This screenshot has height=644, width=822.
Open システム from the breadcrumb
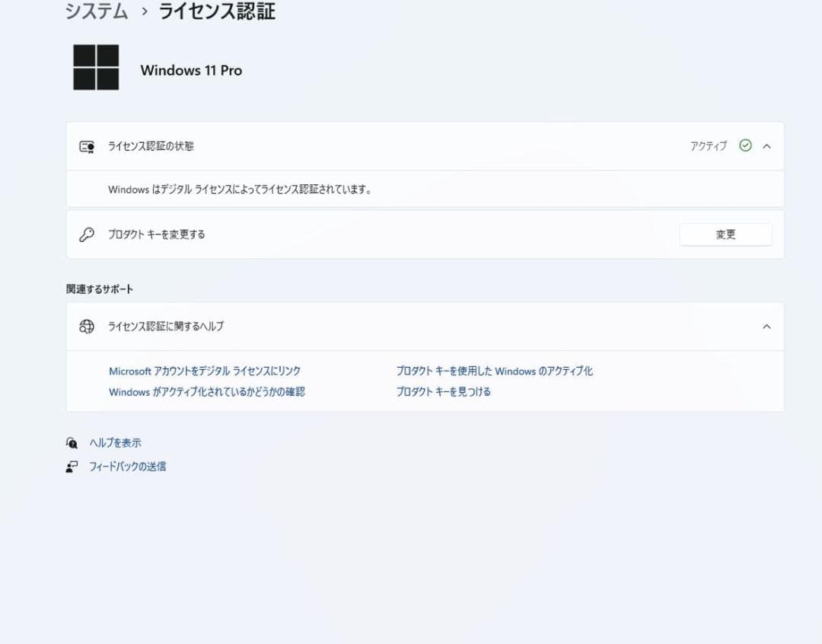click(x=95, y=11)
